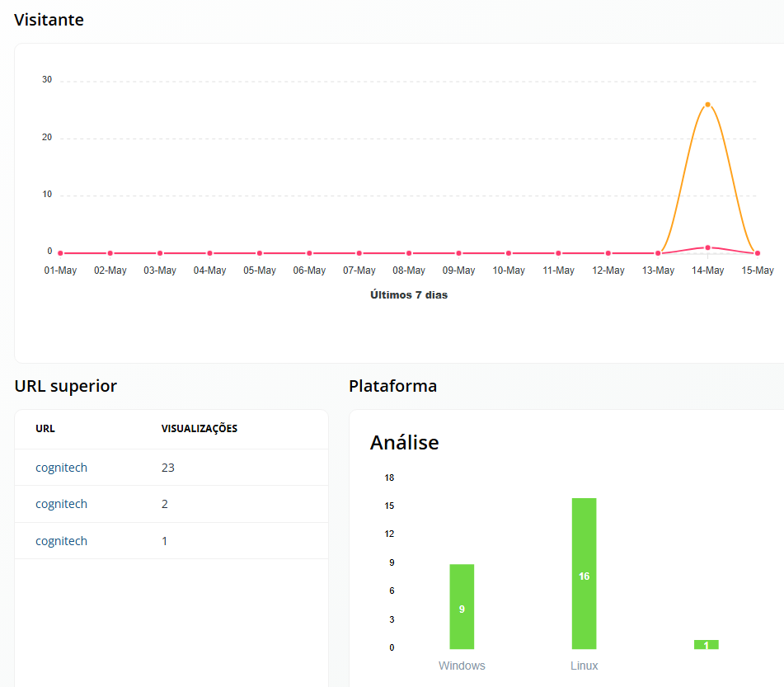Open the cognitech link with 1 view
The height and width of the screenshot is (687, 784).
pyautogui.click(x=61, y=541)
